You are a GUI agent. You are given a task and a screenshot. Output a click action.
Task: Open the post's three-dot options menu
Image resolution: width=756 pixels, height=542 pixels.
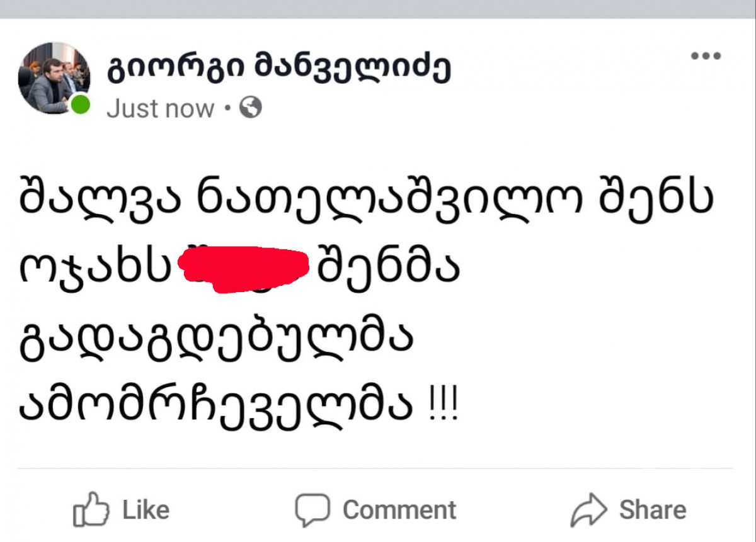click(706, 56)
